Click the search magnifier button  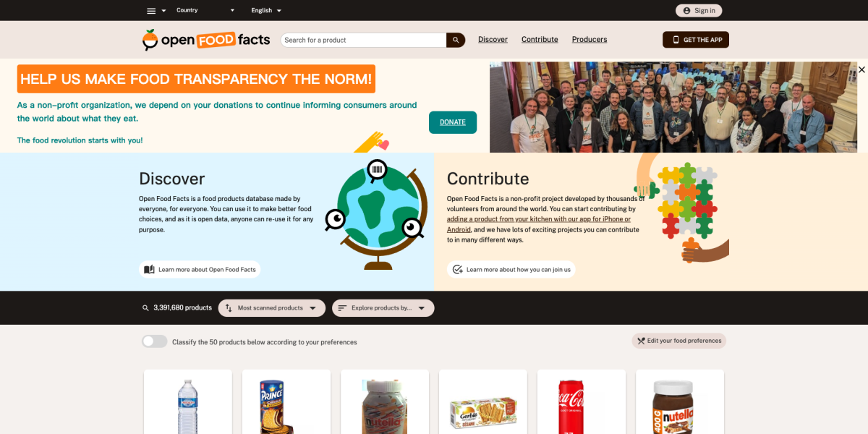[x=456, y=40]
